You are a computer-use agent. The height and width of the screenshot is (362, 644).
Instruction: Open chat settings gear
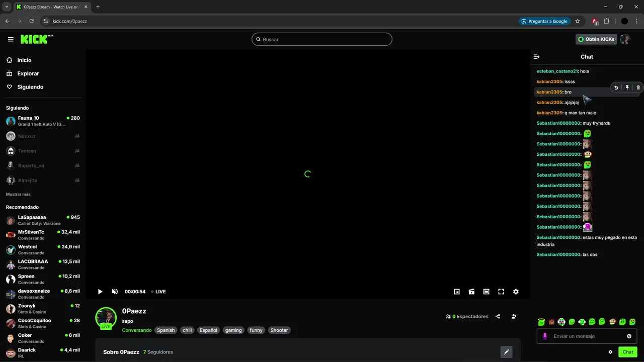(610, 352)
